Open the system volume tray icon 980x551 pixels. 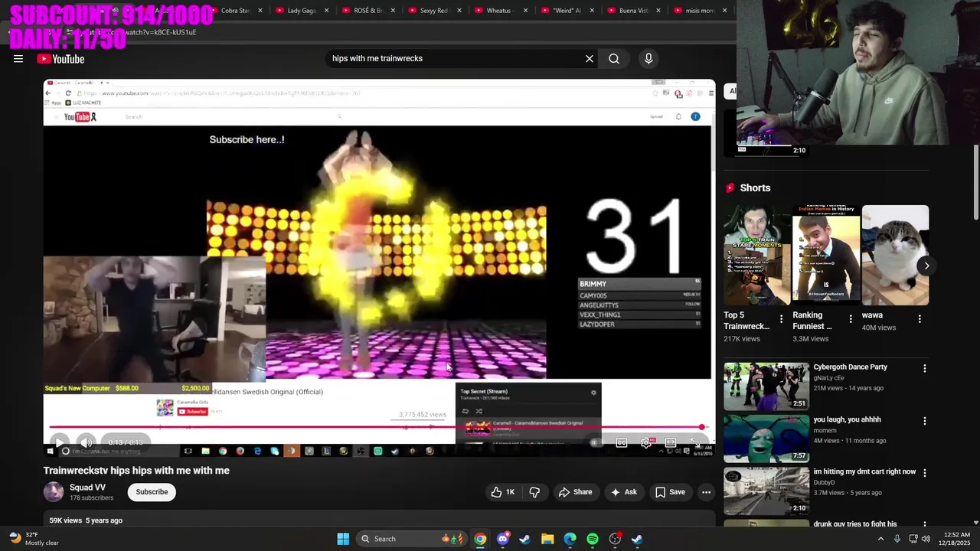926,539
